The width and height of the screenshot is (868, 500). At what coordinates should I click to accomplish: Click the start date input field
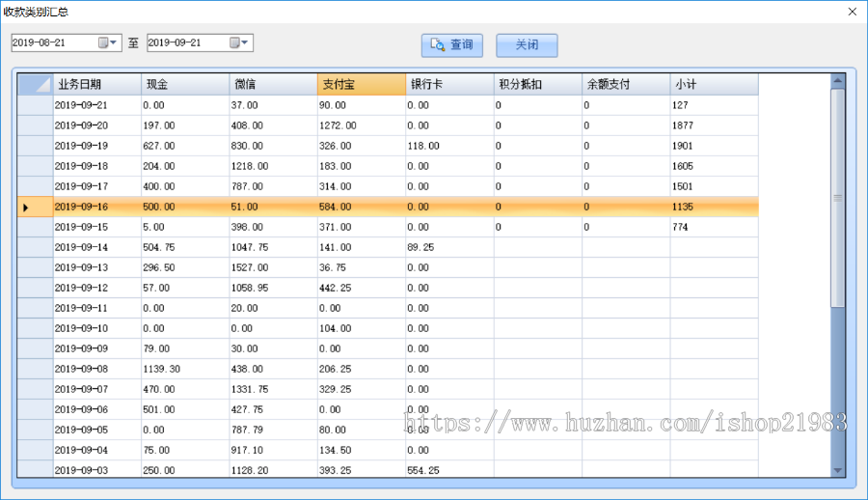53,42
